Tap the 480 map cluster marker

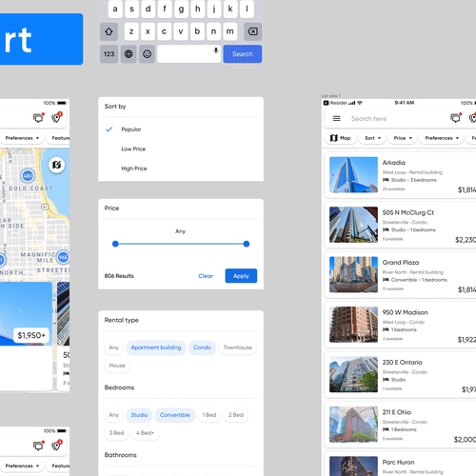[28, 175]
